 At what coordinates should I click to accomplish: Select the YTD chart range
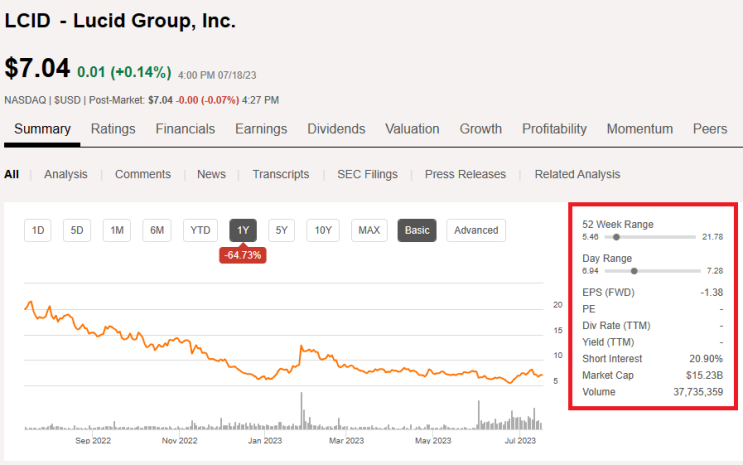point(200,230)
